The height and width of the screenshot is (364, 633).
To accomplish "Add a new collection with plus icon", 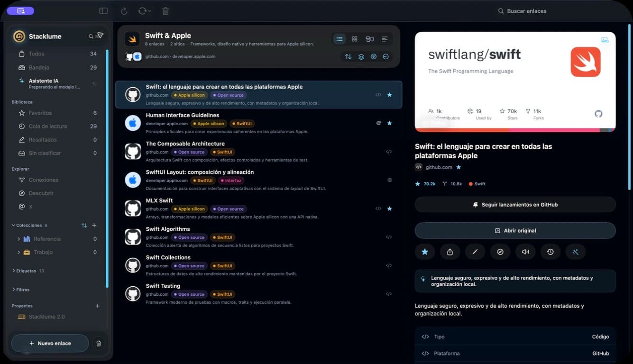I will (x=94, y=225).
